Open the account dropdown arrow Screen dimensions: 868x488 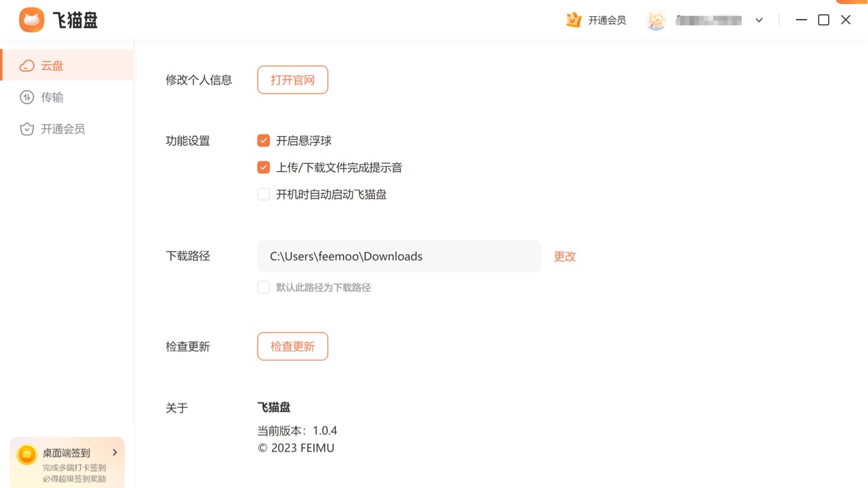[759, 20]
